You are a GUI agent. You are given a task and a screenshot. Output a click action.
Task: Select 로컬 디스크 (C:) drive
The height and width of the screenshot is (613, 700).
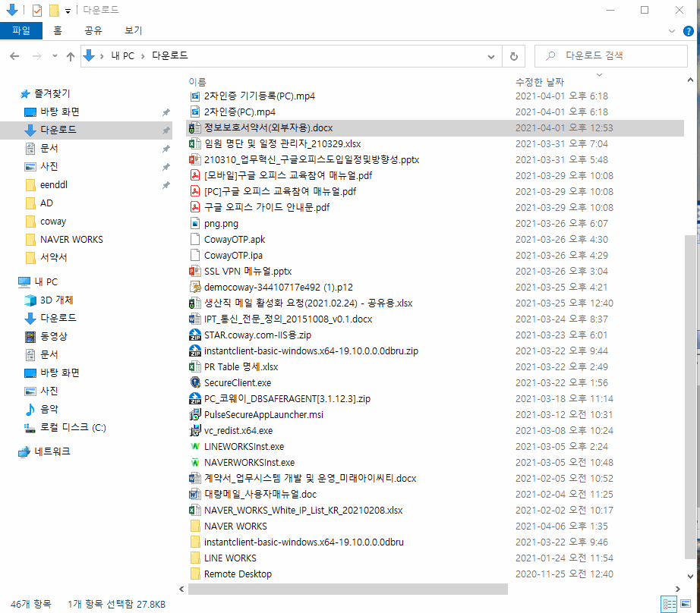tap(73, 427)
